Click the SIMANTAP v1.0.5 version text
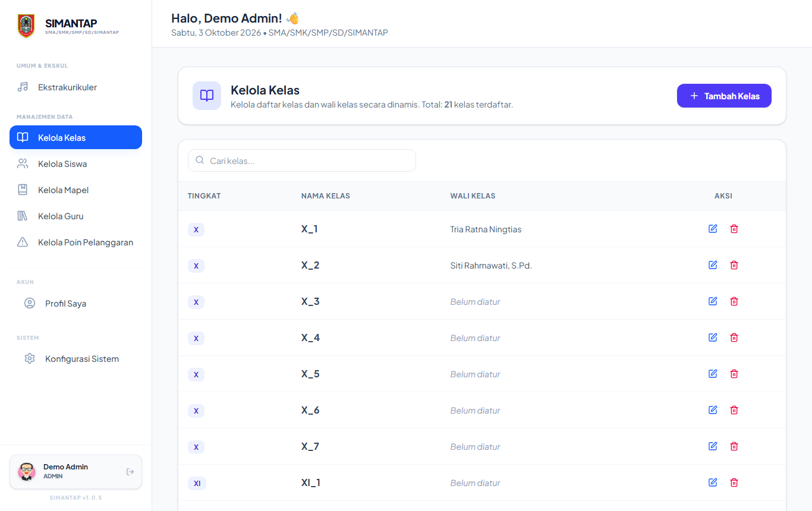This screenshot has width=812, height=511. tap(75, 498)
